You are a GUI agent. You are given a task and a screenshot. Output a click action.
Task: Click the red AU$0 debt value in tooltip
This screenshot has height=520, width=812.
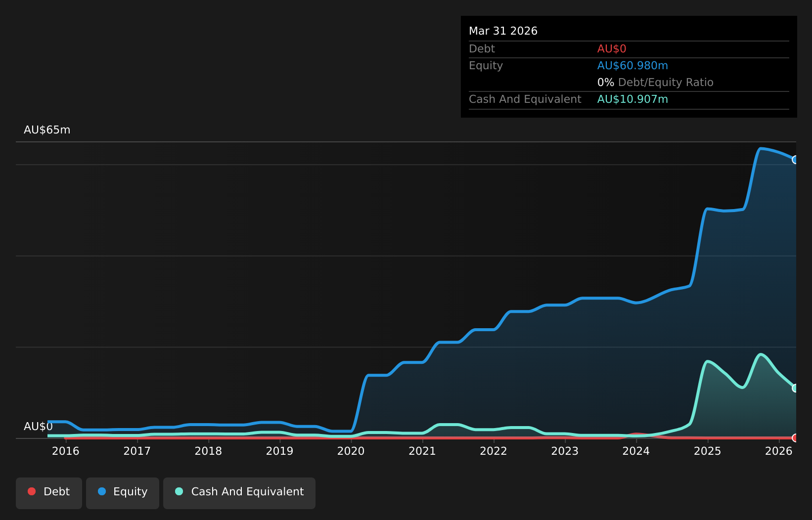pos(612,49)
